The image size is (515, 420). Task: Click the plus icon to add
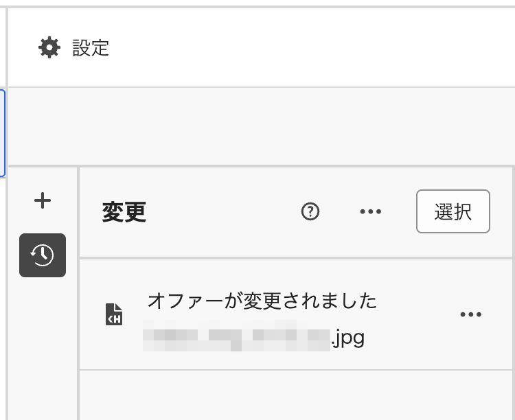43,200
